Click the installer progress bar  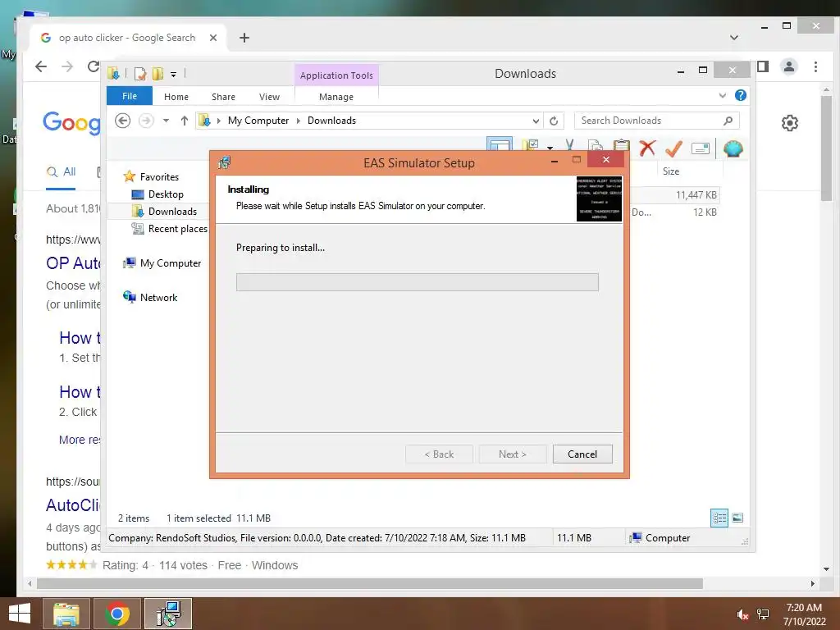tap(418, 282)
